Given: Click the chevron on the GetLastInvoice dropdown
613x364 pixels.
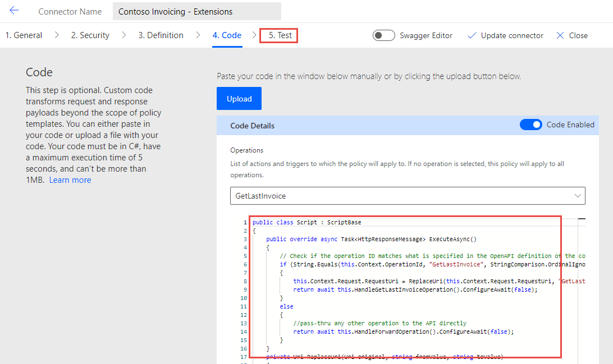Looking at the screenshot, I should coord(578,196).
